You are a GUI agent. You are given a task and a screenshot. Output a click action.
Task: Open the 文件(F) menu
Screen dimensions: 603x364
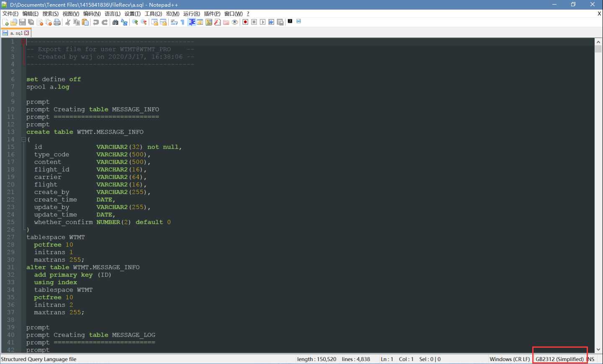pyautogui.click(x=10, y=14)
